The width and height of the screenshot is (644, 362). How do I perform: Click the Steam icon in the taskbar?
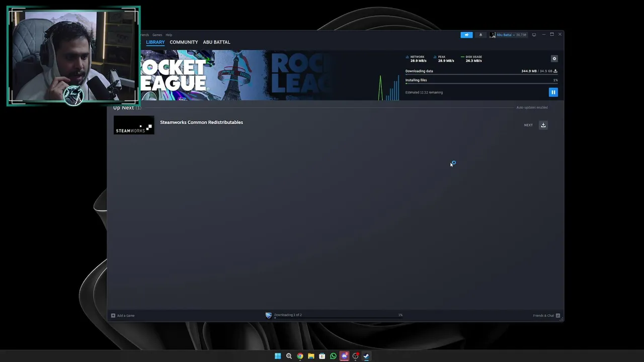tap(366, 356)
